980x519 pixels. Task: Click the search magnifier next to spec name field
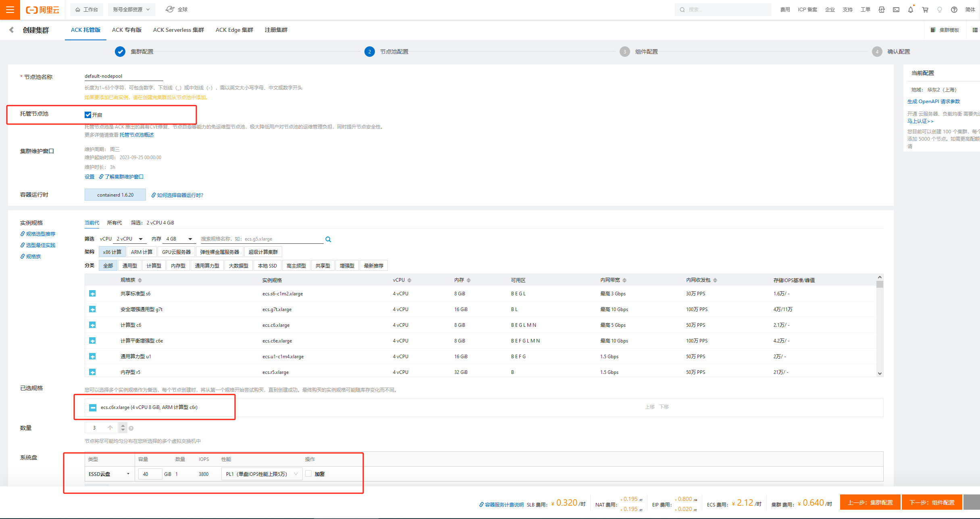pos(328,239)
